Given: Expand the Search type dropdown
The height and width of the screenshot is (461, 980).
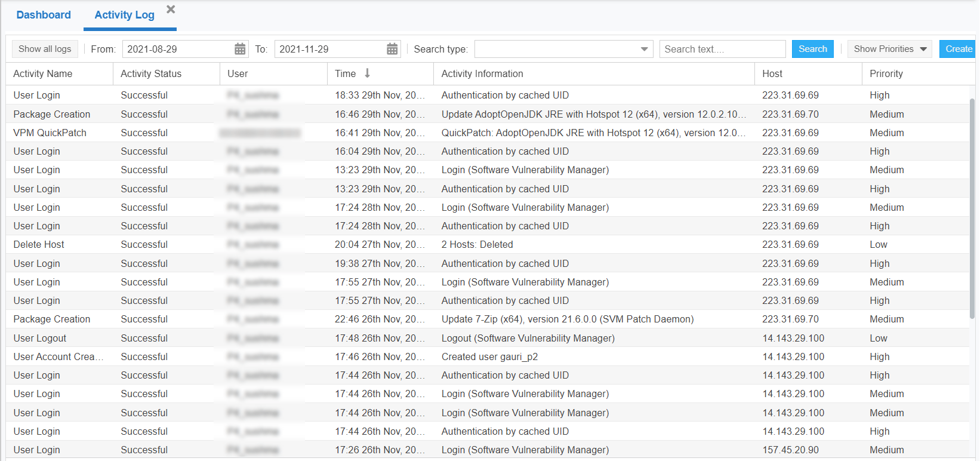Looking at the screenshot, I should pyautogui.click(x=644, y=49).
